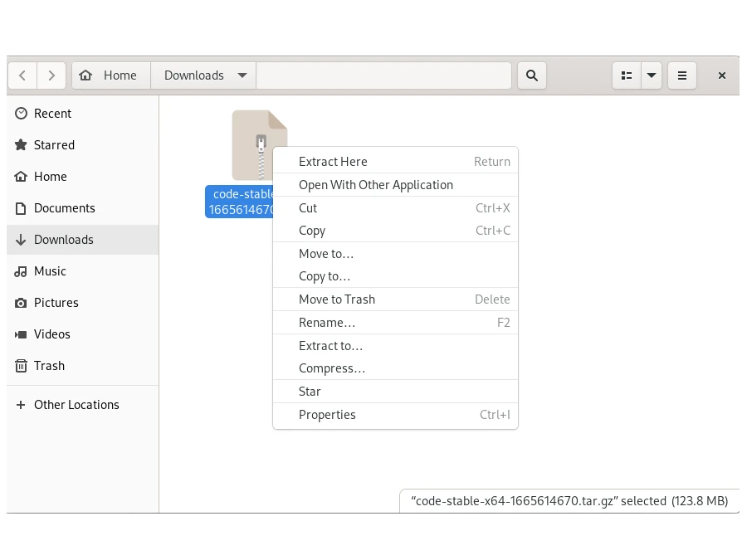Click the forward navigation arrow
Screen dimensions: 747x560
[x=51, y=75]
